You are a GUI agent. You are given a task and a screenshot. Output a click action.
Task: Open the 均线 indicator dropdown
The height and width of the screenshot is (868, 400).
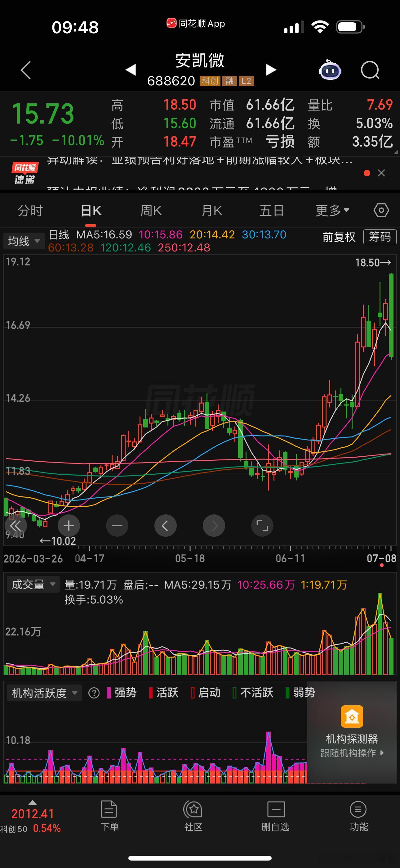[x=24, y=241]
